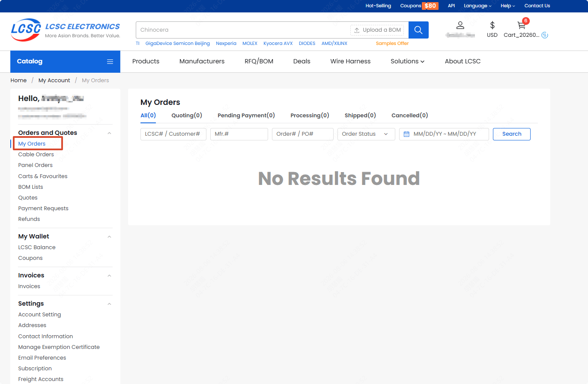
Task: Open Refunds in sidebar
Action: point(29,219)
